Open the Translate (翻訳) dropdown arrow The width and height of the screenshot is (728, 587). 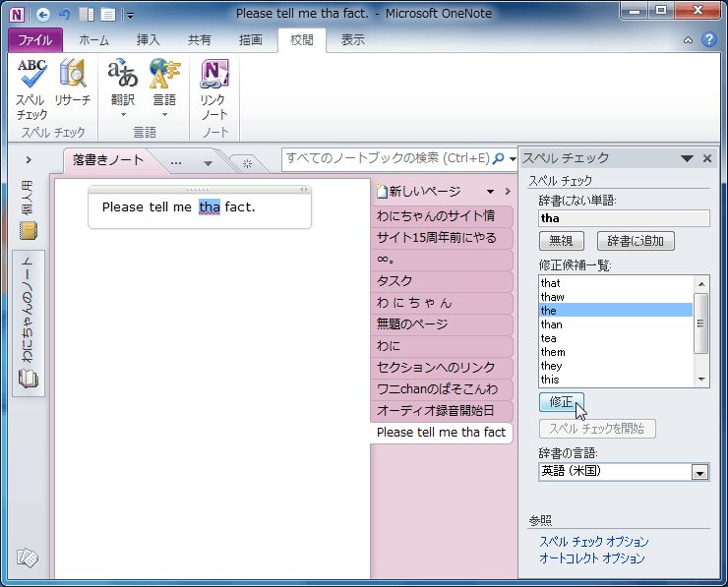coord(123,115)
